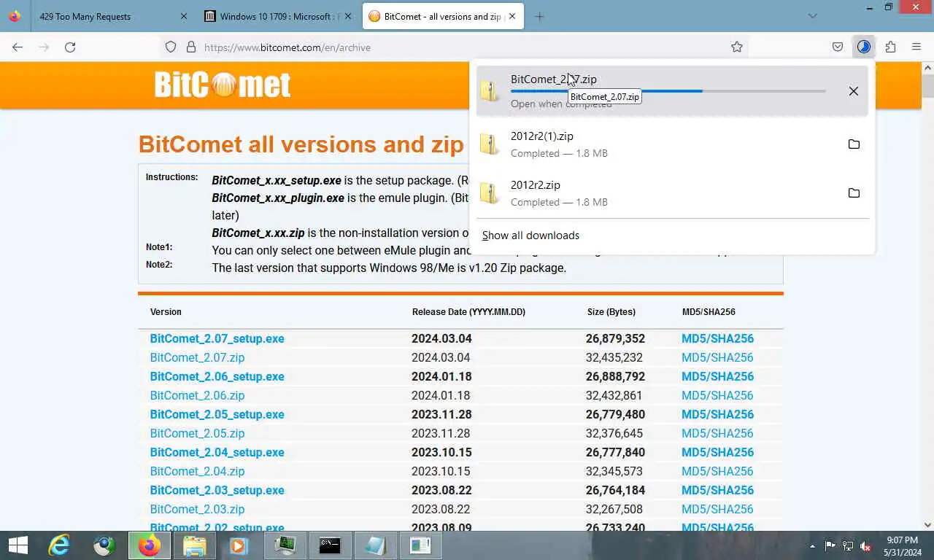
Task: Reload the current page
Action: tap(70, 47)
